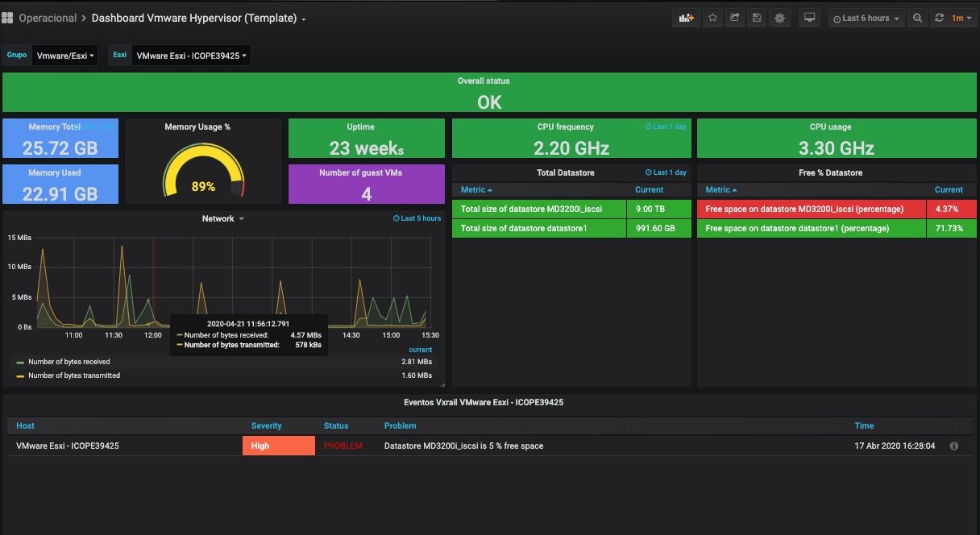The height and width of the screenshot is (535, 980).
Task: Toggle the bytes transmitted legend series
Action: point(73,375)
